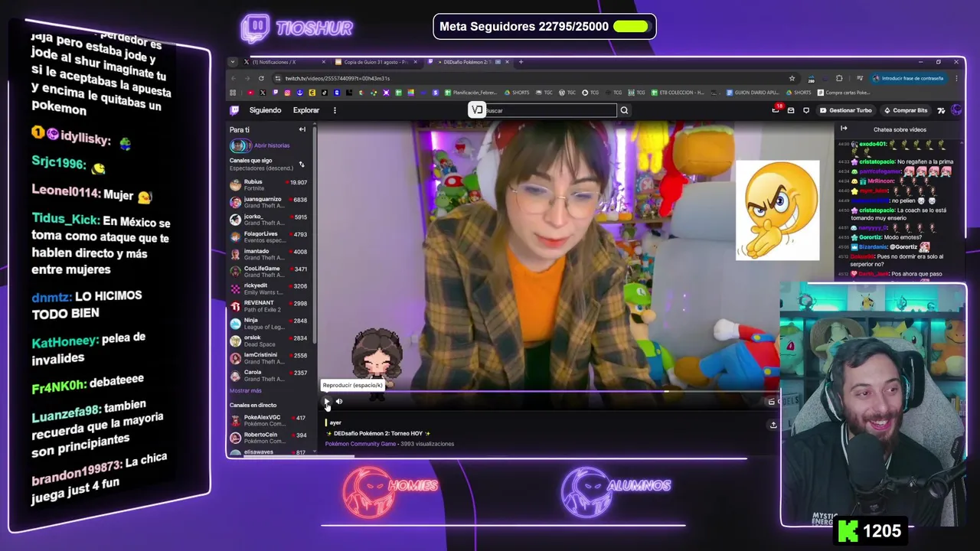980x551 pixels.
Task: Open the Chrome three-dot menu
Action: point(956,78)
